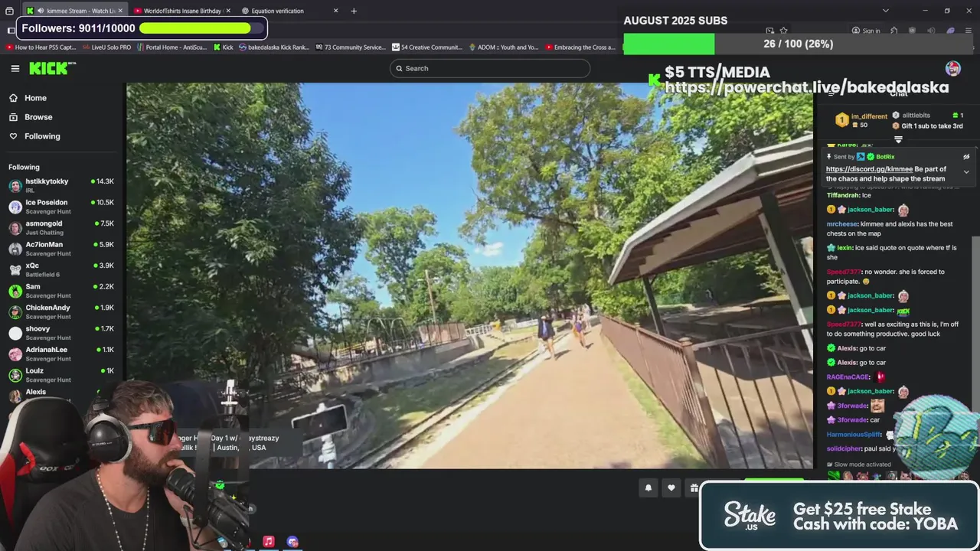Click inside the Kick search field
The image size is (980, 551).
click(x=490, y=68)
